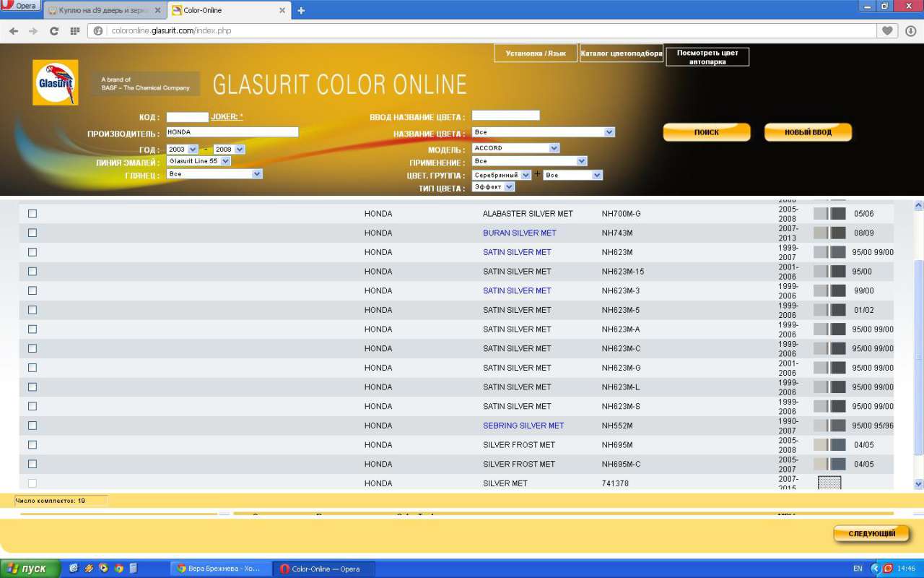The width and height of the screenshot is (924, 578).
Task: Expand the 'Глянец' dropdown
Action: [x=214, y=174]
